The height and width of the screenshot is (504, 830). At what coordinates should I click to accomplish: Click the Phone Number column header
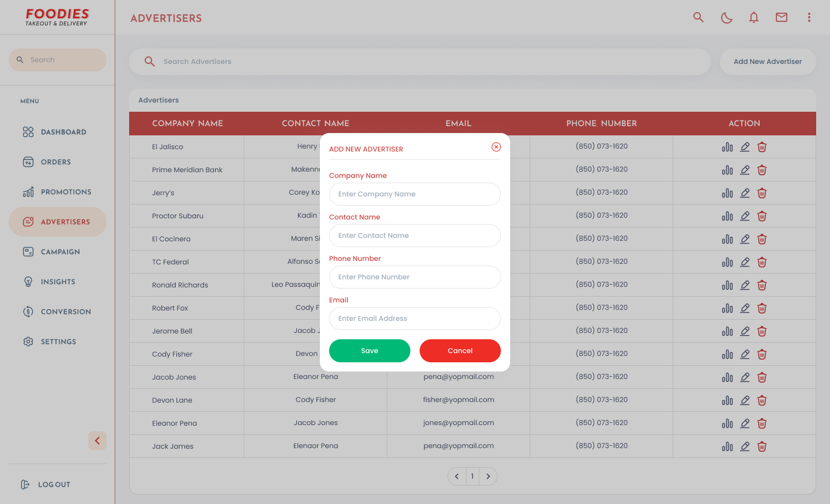pyautogui.click(x=602, y=123)
